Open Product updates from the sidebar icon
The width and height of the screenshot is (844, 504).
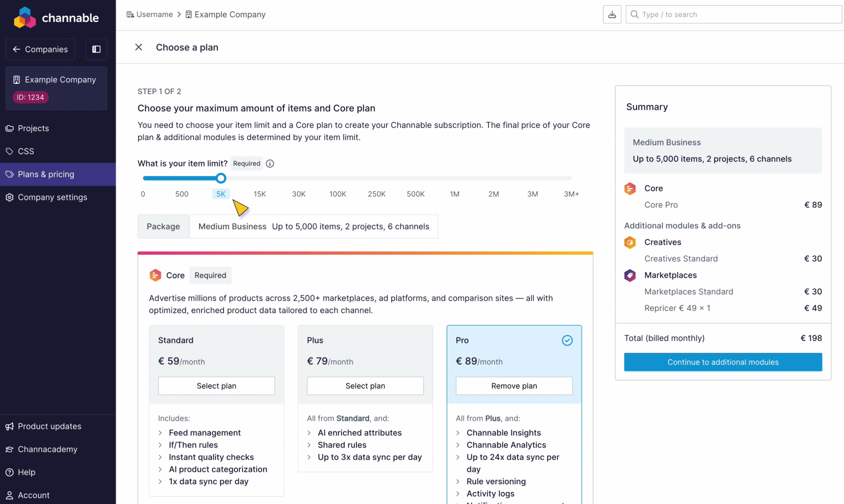click(x=10, y=426)
